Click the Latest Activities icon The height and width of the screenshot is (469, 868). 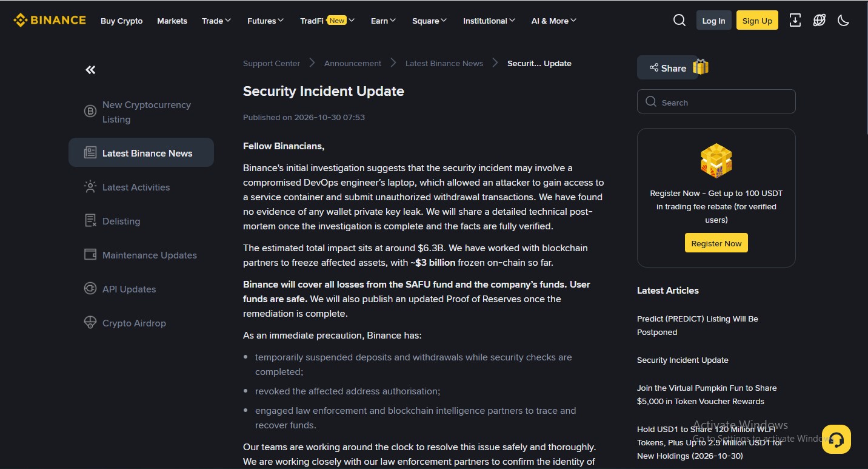pos(90,186)
